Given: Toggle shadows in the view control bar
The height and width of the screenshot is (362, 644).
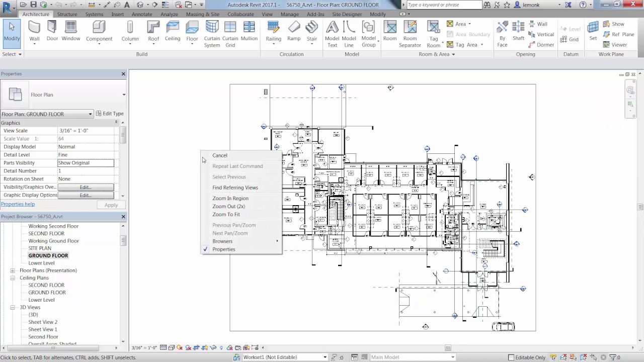Looking at the screenshot, I should pyautogui.click(x=187, y=347).
